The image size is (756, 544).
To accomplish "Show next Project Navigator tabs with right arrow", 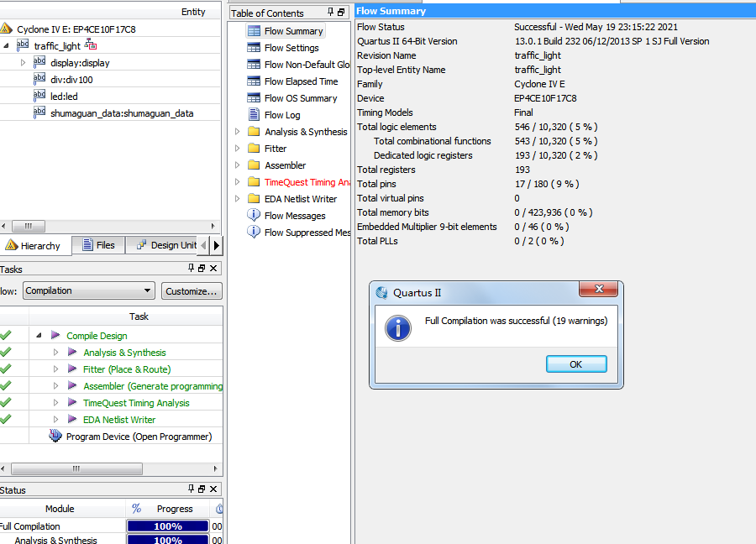I will coord(217,245).
